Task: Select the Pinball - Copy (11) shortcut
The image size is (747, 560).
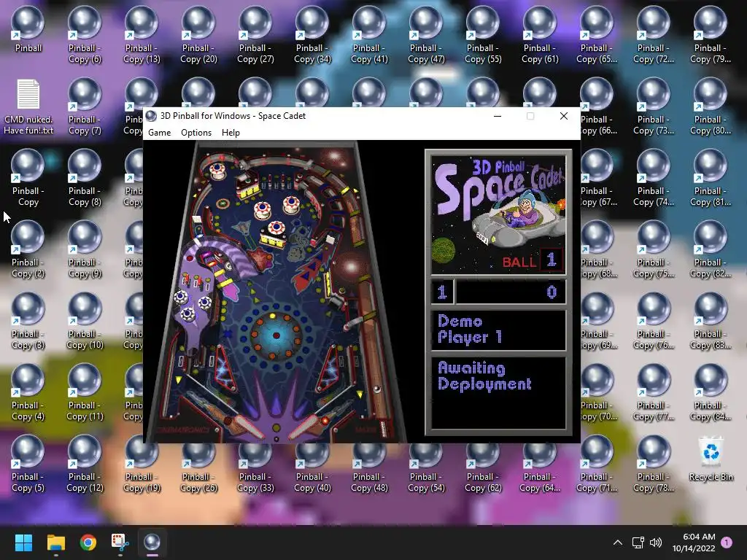Action: click(x=85, y=392)
